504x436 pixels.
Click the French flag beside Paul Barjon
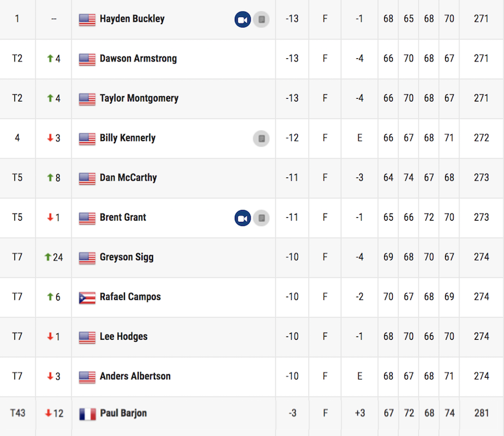(x=88, y=414)
